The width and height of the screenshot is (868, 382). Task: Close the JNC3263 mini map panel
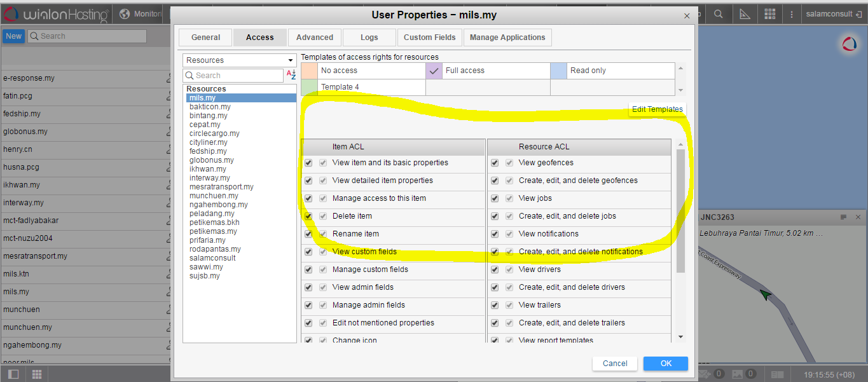(x=858, y=217)
